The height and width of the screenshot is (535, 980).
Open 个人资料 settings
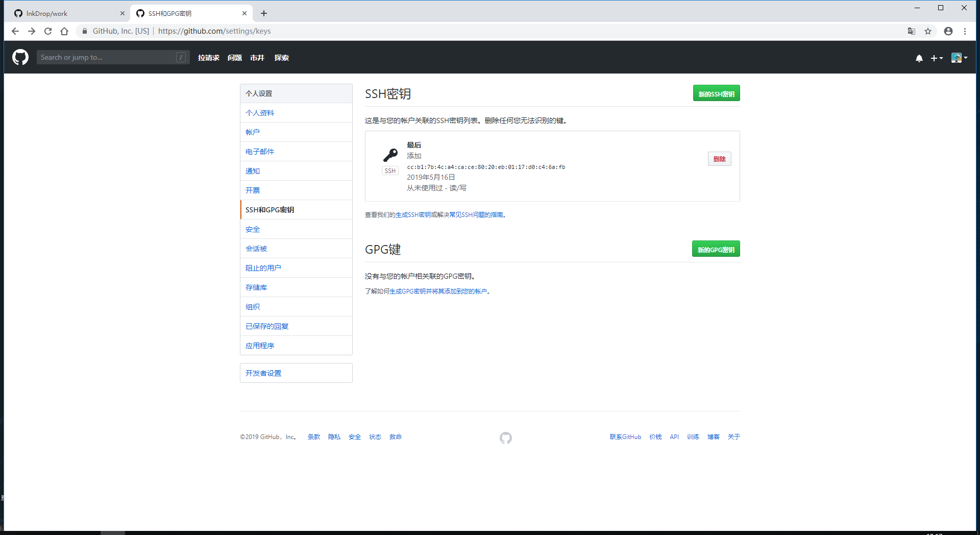296,113
